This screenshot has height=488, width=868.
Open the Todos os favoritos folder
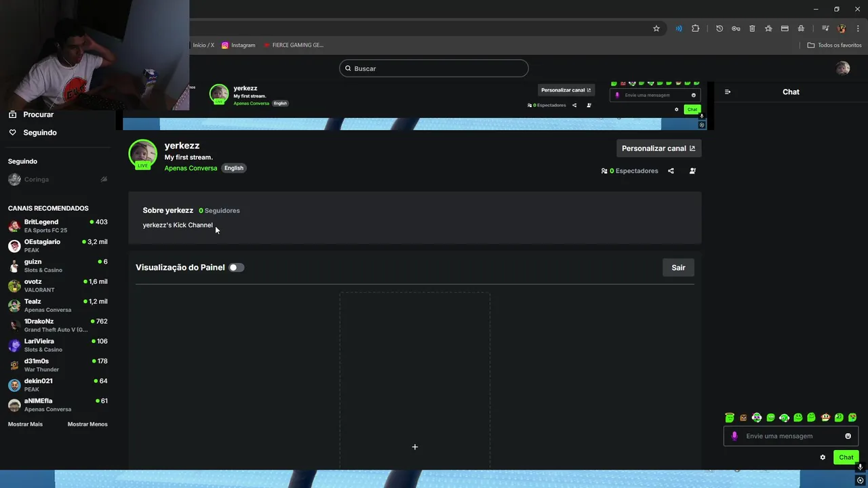coord(834,45)
